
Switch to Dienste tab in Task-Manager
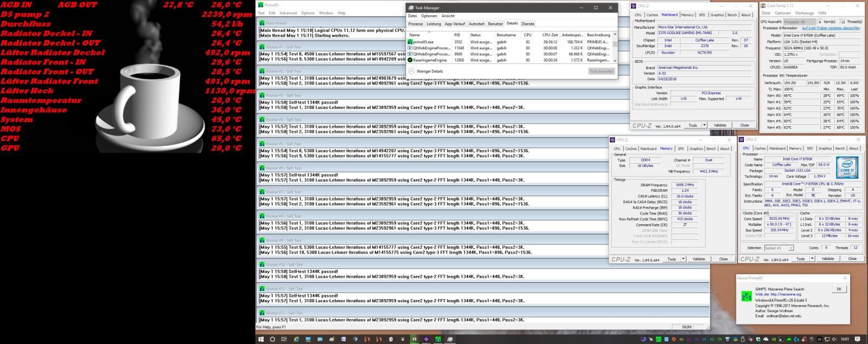coord(528,24)
